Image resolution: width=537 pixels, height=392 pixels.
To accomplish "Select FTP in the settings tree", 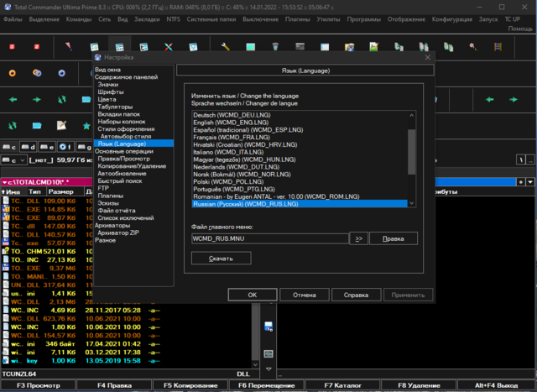I will [103, 188].
